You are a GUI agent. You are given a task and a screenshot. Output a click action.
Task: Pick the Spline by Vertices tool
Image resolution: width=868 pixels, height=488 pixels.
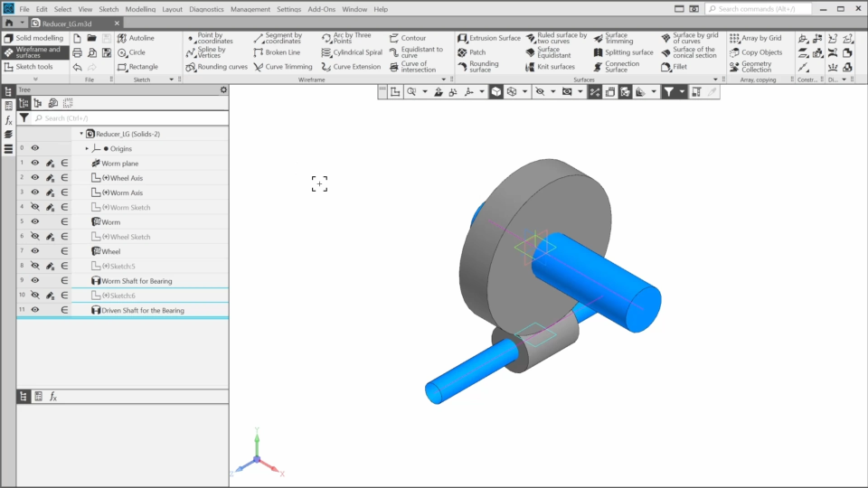(204, 52)
